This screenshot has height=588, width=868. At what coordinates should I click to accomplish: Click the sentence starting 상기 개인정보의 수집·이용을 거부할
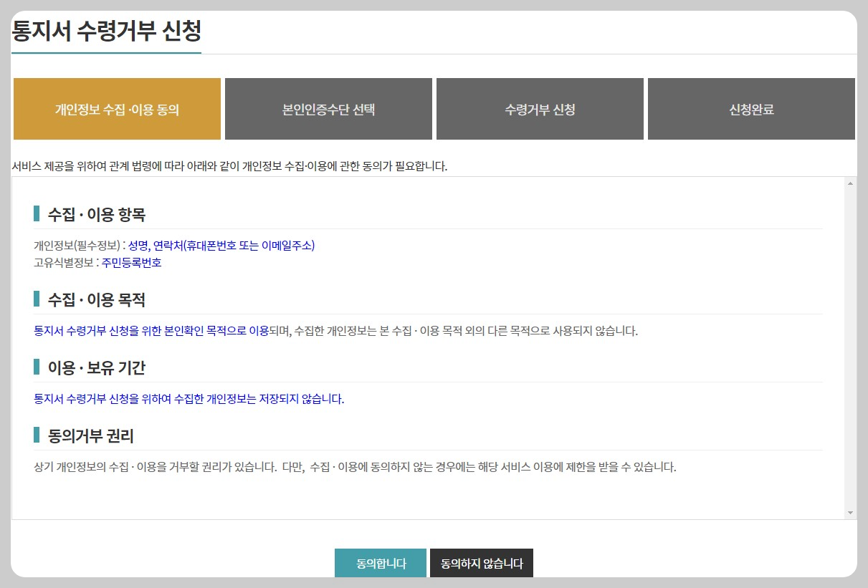pos(355,467)
